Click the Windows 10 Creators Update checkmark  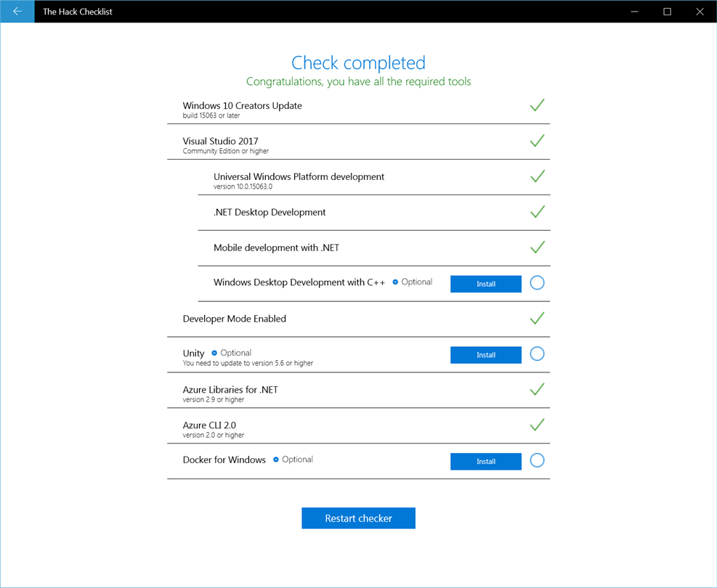[537, 105]
